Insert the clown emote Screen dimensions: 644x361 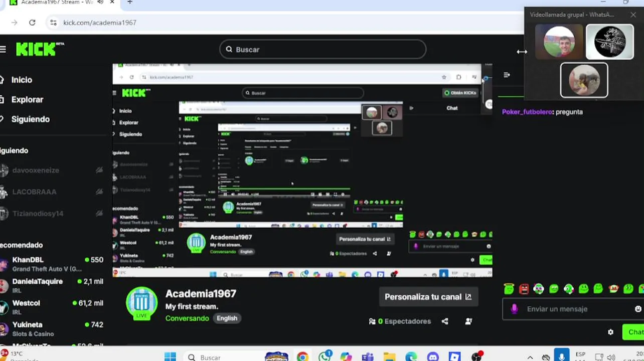[538, 289]
